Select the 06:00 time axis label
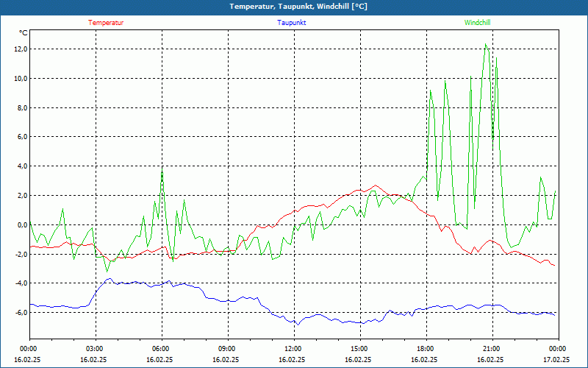 pyautogui.click(x=161, y=349)
